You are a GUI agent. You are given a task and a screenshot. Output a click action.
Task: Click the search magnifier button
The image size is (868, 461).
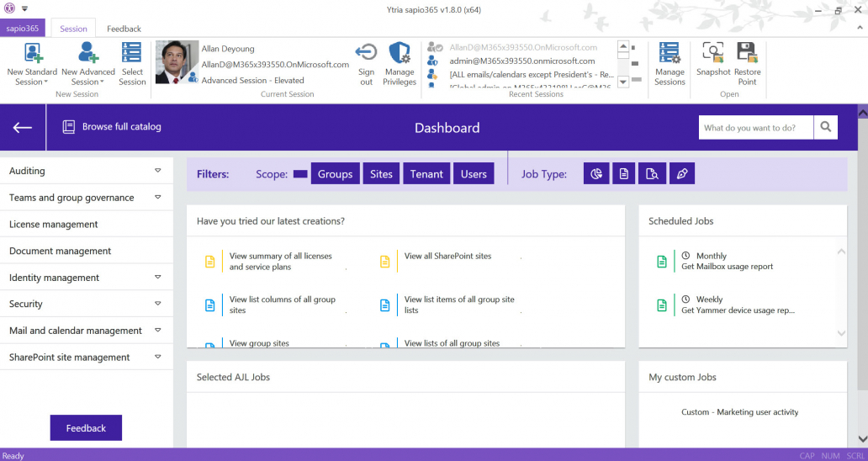[825, 127]
